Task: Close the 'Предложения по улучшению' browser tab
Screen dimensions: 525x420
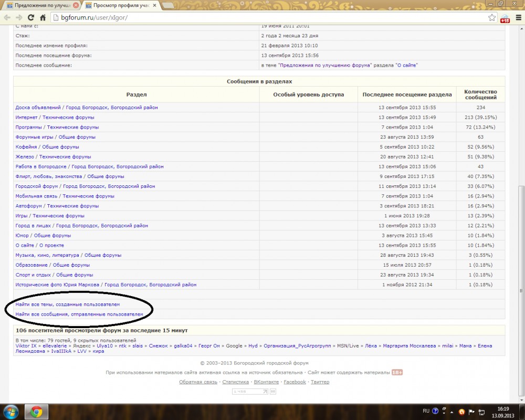Action: (77, 5)
